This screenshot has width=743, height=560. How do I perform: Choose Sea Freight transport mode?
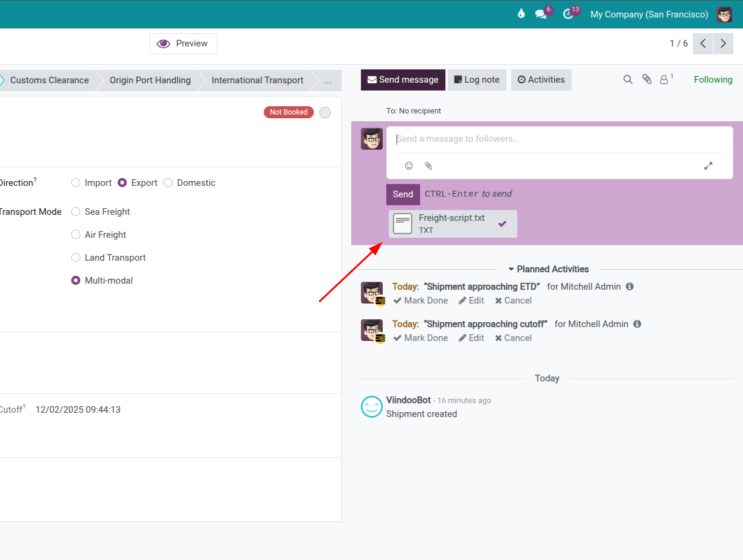76,212
